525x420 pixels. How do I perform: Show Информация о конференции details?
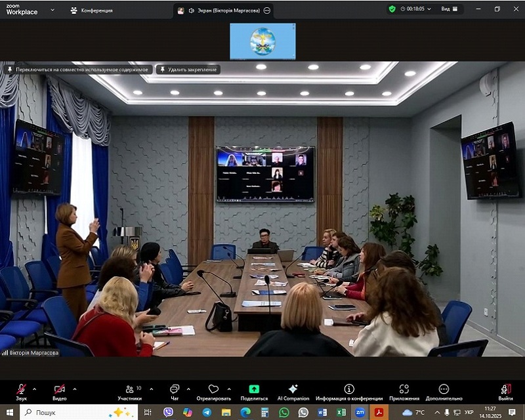349,392
